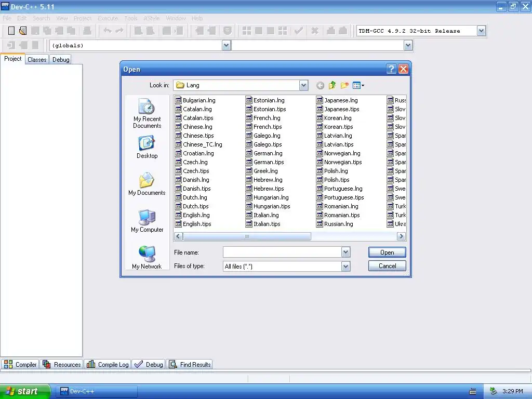Select Romanian.lng in the file list
Screen dimensions: 532x399
coord(337,206)
